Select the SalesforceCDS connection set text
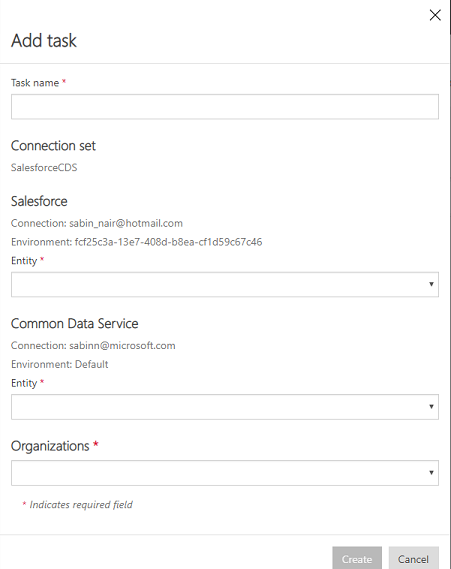The image size is (451, 569). pos(44,167)
